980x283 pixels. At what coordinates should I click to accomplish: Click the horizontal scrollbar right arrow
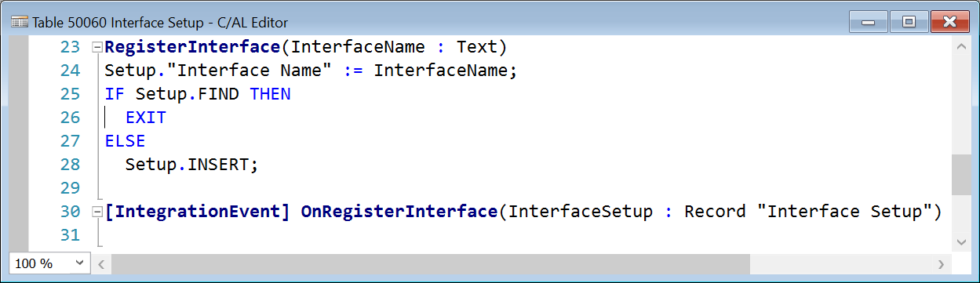942,263
